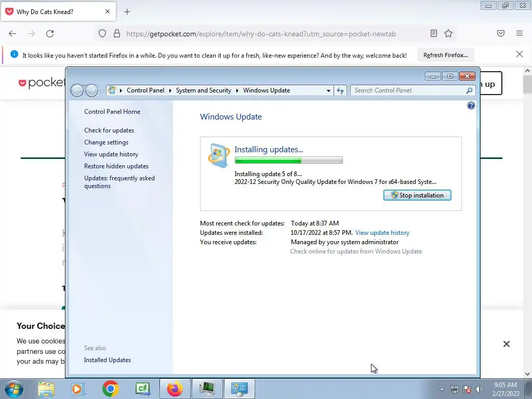Viewport: 532px width, 399px height.
Task: Bookmark this page with the star icon
Action: [448, 33]
